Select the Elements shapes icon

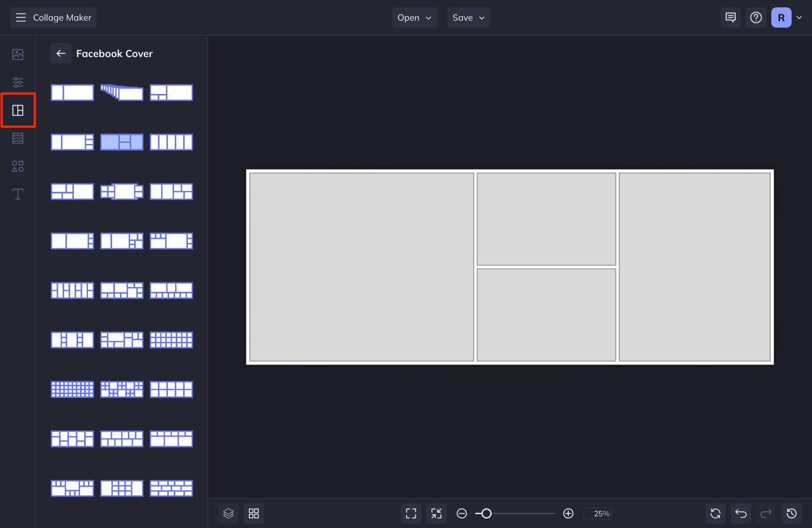(18, 166)
